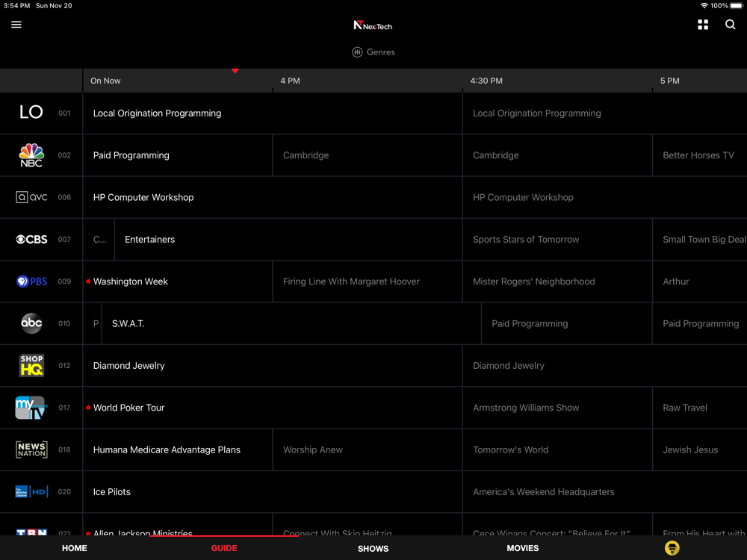Open the Genres filter
Viewport: 747px width, 560px height.
click(x=373, y=52)
